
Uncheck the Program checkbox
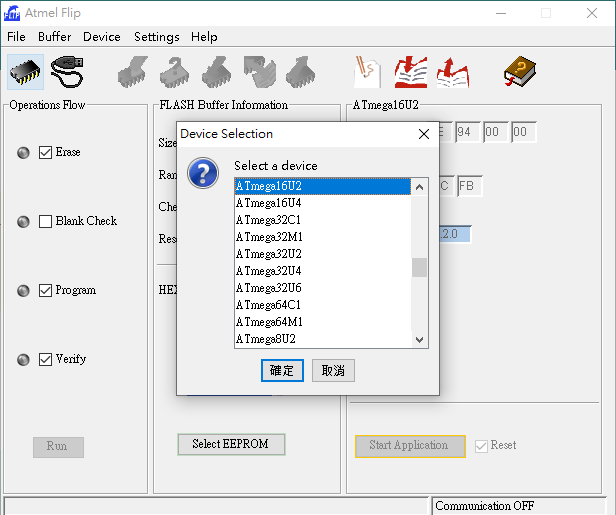pyautogui.click(x=45, y=291)
